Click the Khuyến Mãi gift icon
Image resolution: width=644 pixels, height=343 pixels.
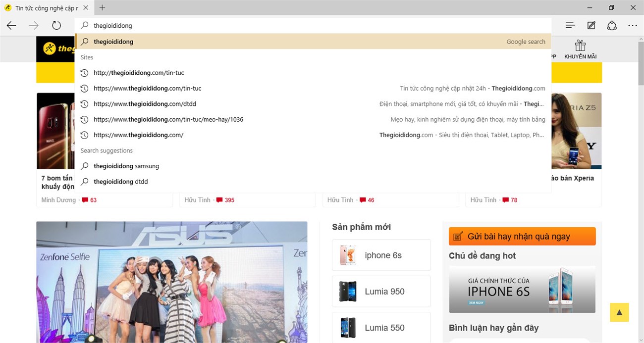pyautogui.click(x=580, y=46)
